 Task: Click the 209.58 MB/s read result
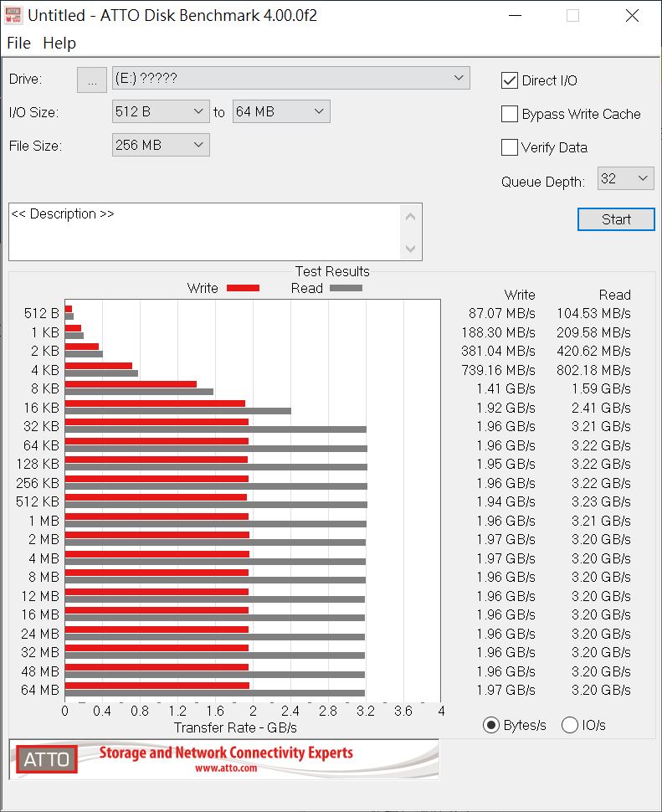(x=593, y=332)
